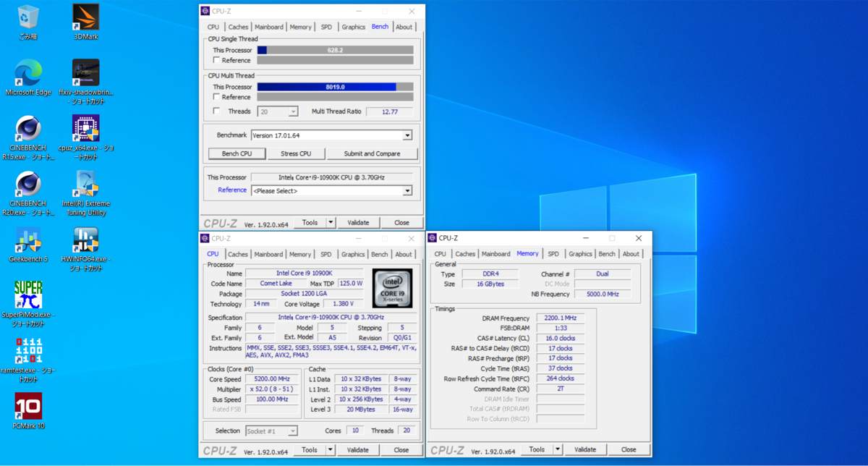Open Tools dropdown arrow in Memory window
868x466 pixels.
pos(558,449)
